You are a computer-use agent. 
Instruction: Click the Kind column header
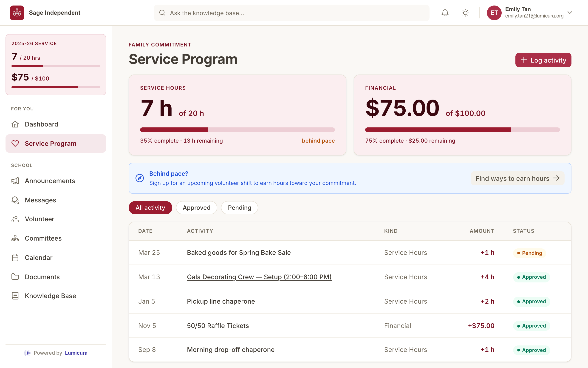[391, 231]
